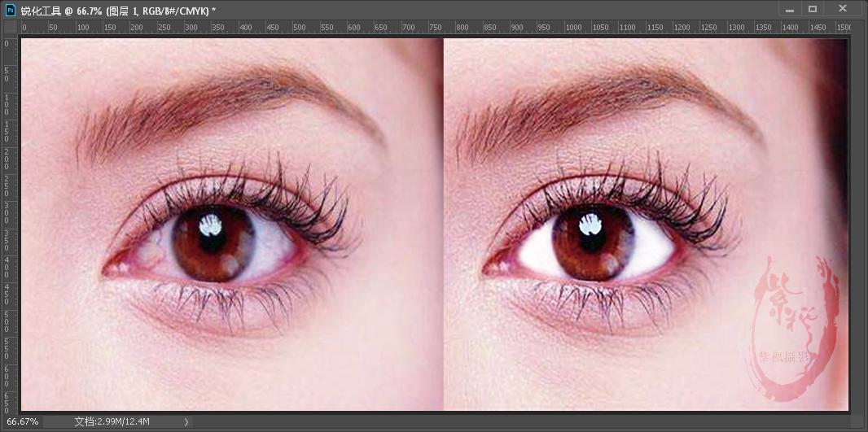
Task: Click the document title 锐化工具 @ 66.7%
Action: point(61,11)
